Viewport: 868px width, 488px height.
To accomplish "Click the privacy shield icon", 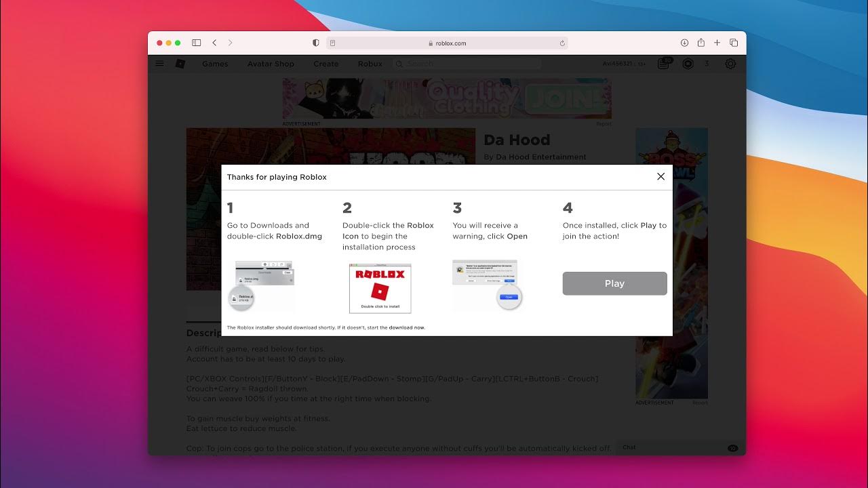I will 315,43.
